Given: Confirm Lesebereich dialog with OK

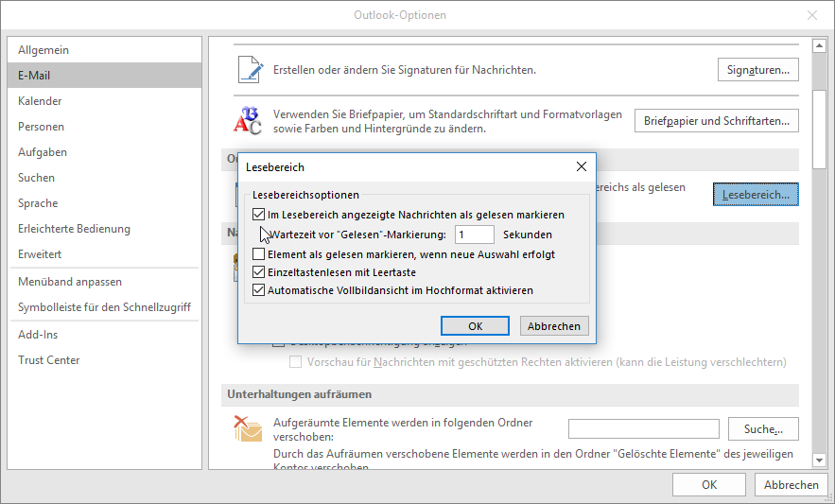Looking at the screenshot, I should pos(476,325).
